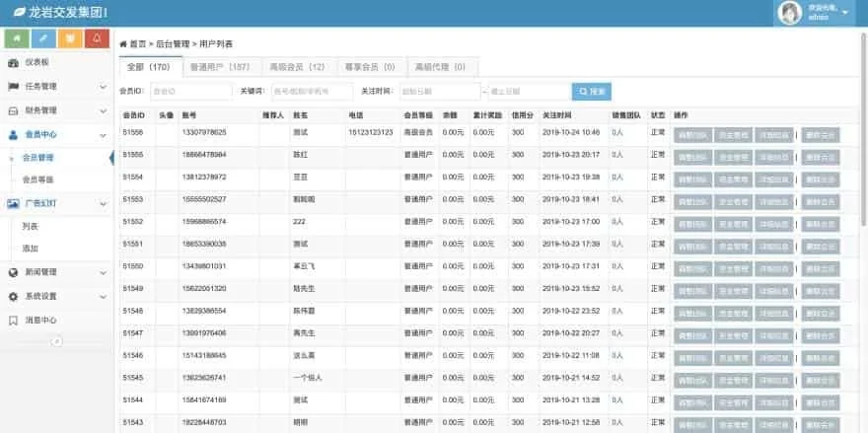Switch to the 高级会员 (12) tab
Viewport: 868px width, 433px height.
click(297, 67)
